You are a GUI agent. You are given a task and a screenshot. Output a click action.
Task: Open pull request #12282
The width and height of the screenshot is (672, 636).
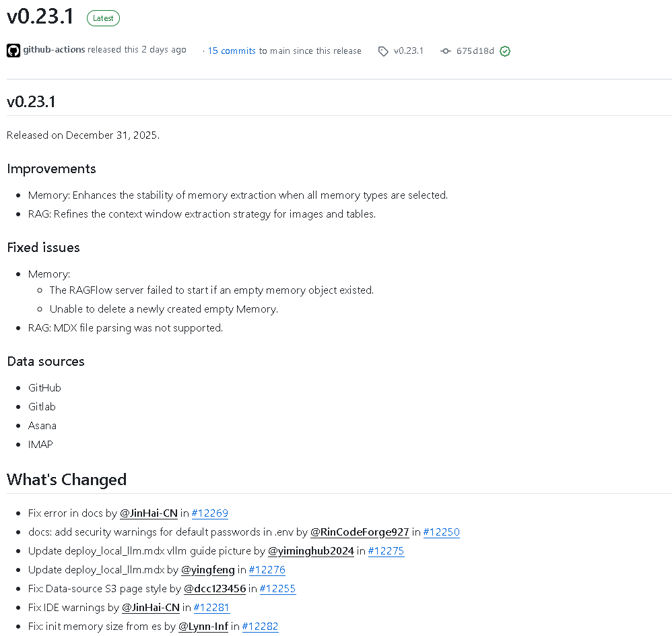[x=260, y=627]
